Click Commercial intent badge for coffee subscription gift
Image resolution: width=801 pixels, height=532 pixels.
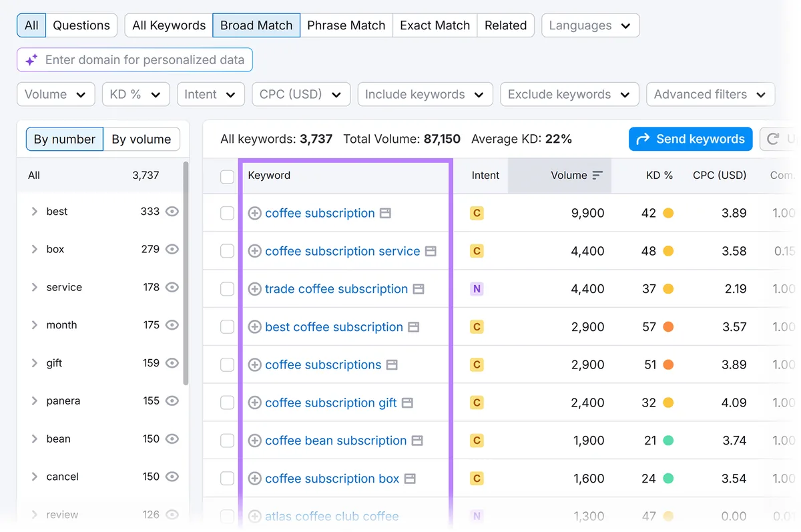[477, 403]
